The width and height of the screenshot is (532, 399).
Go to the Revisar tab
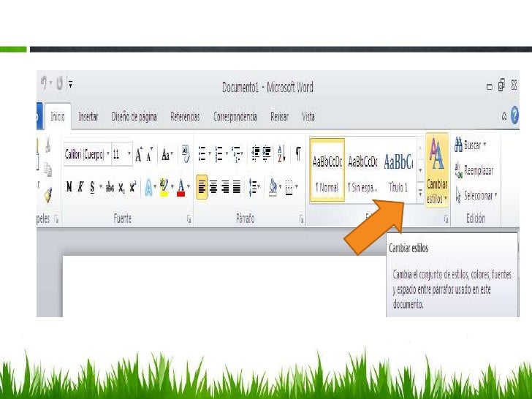click(279, 117)
